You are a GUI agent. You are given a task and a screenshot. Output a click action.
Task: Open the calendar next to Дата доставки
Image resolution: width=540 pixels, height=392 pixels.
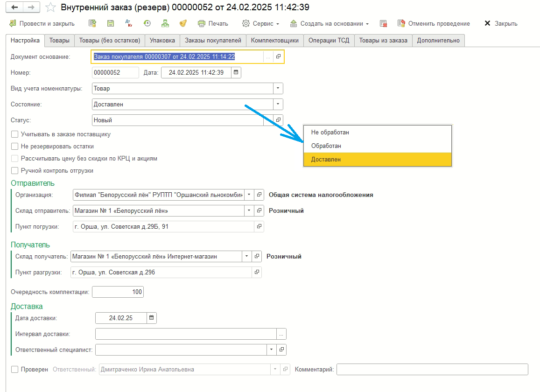[x=151, y=318]
